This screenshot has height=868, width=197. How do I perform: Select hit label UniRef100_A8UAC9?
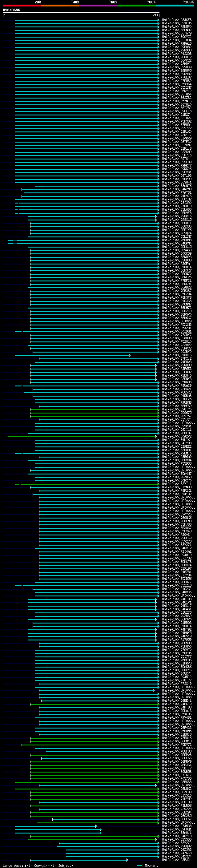click(x=176, y=386)
